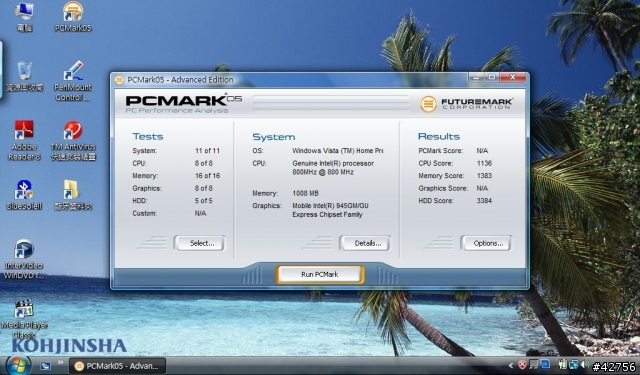
Task: Click the volume speaker tray icon
Action: [585, 364]
